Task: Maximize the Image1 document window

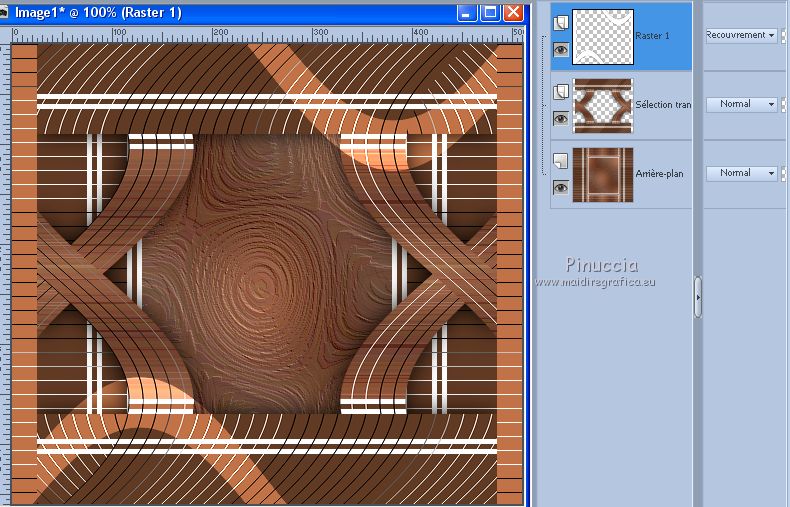Action: 490,13
